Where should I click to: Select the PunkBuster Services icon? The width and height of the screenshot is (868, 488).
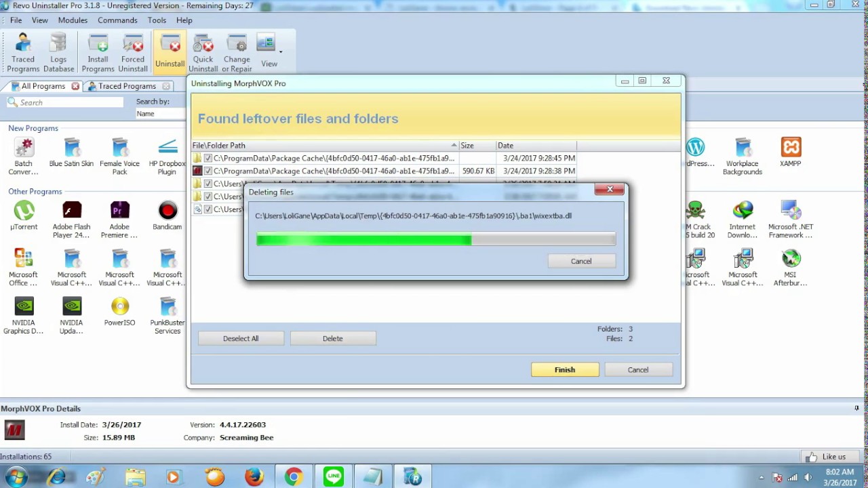pos(167,316)
